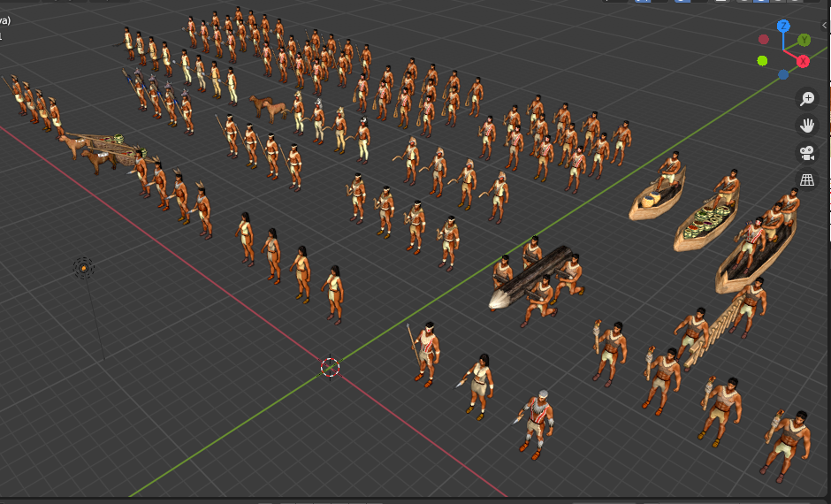Click the zoom magnifier viewport button
831x504 pixels.
pos(806,98)
